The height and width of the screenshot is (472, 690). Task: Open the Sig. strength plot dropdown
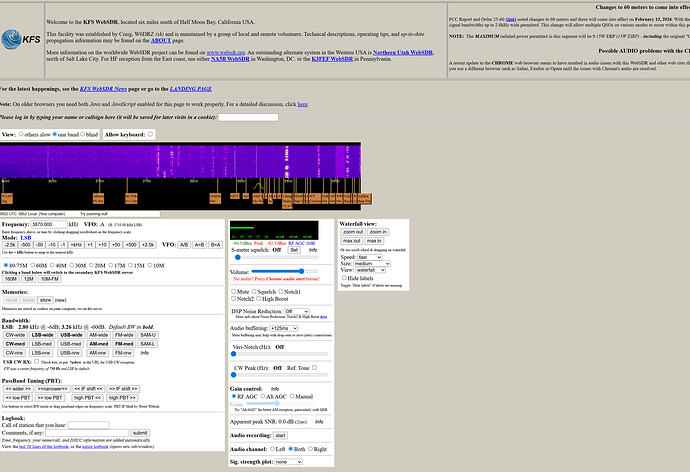click(289, 462)
